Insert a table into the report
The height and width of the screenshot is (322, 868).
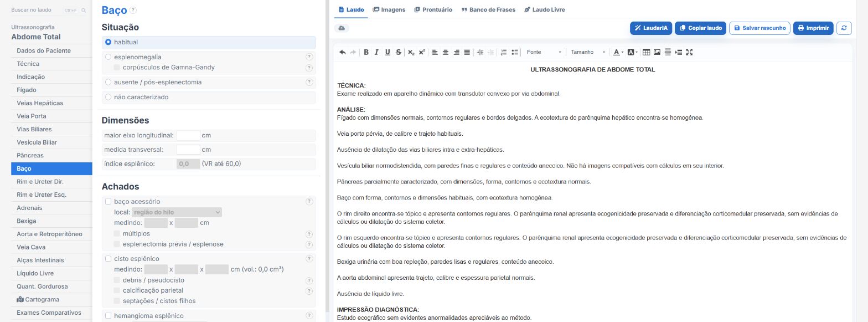click(647, 52)
